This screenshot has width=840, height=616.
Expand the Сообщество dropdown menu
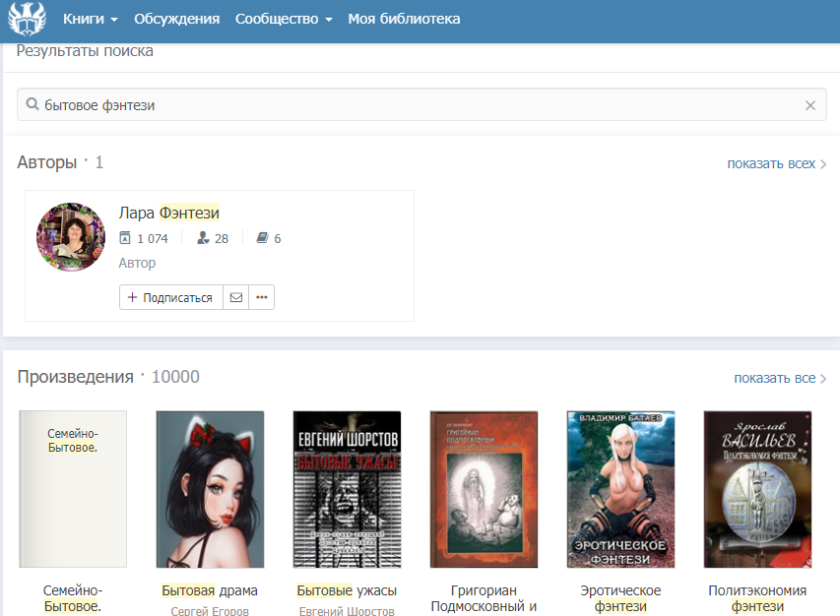284,20
